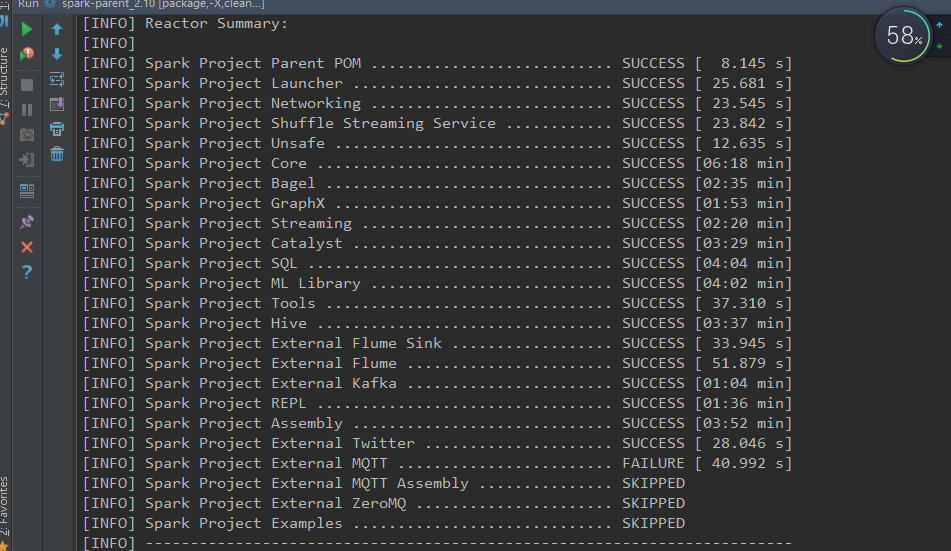Viewport: 951px width, 551px height.
Task: Click the 58% memory usage circle
Action: (903, 36)
